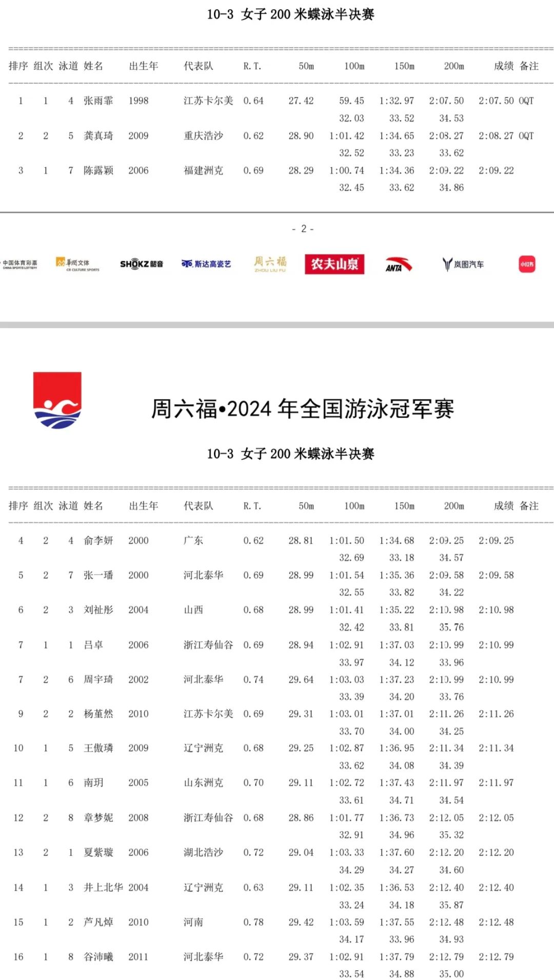Select the swimmer name 杨堇然

[x=98, y=714]
